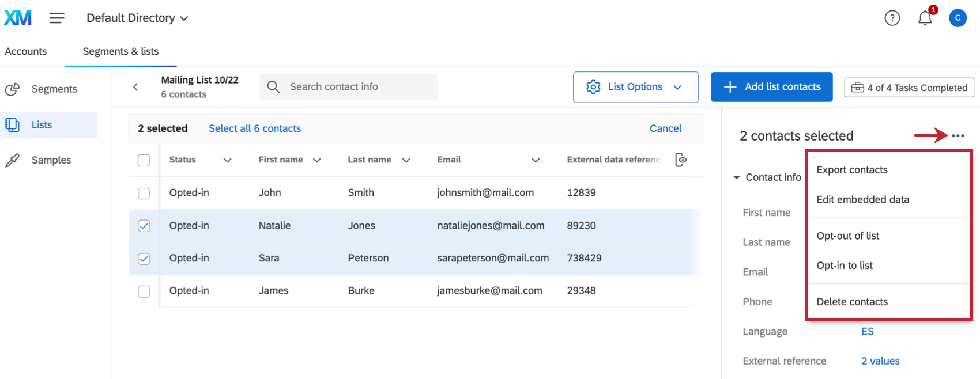Collapse the Contact info section
Viewport: 980px width, 379px height.
[737, 177]
